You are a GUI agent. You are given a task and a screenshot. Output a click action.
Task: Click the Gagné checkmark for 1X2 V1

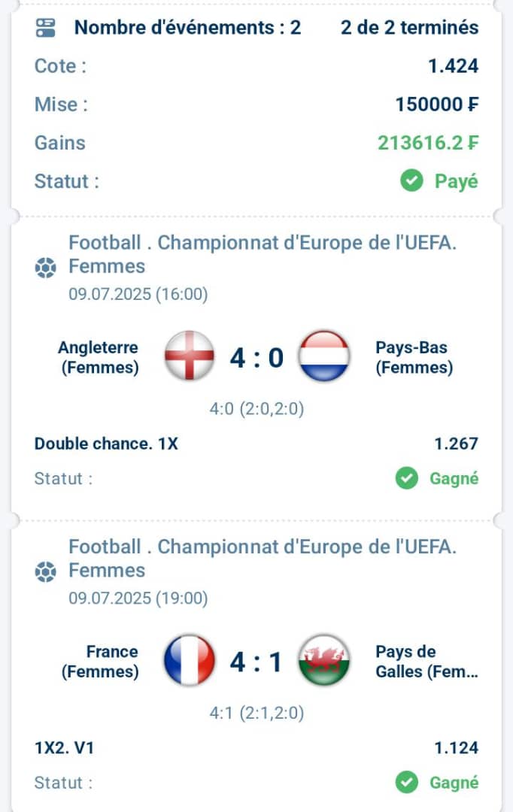pyautogui.click(x=407, y=783)
